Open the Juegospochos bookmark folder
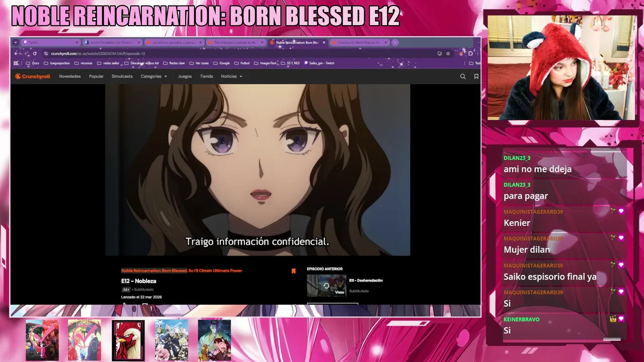The width and height of the screenshot is (644, 362). click(57, 63)
